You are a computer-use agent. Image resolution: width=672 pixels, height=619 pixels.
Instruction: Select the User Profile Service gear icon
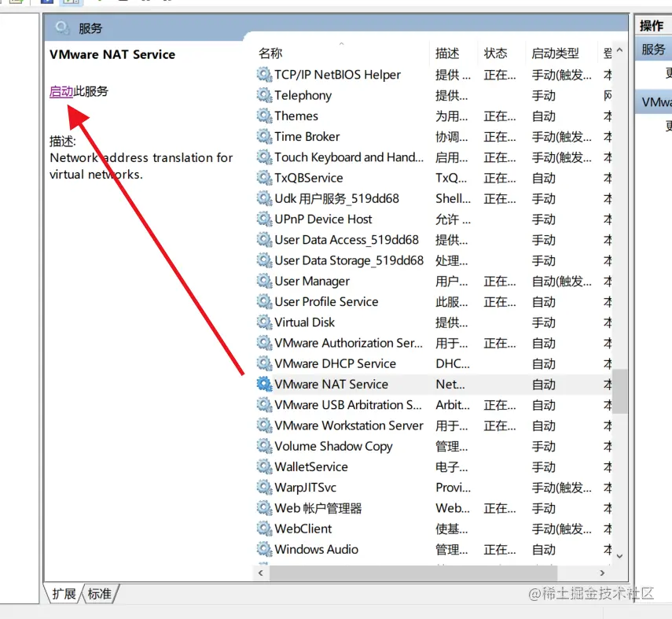pyautogui.click(x=264, y=301)
